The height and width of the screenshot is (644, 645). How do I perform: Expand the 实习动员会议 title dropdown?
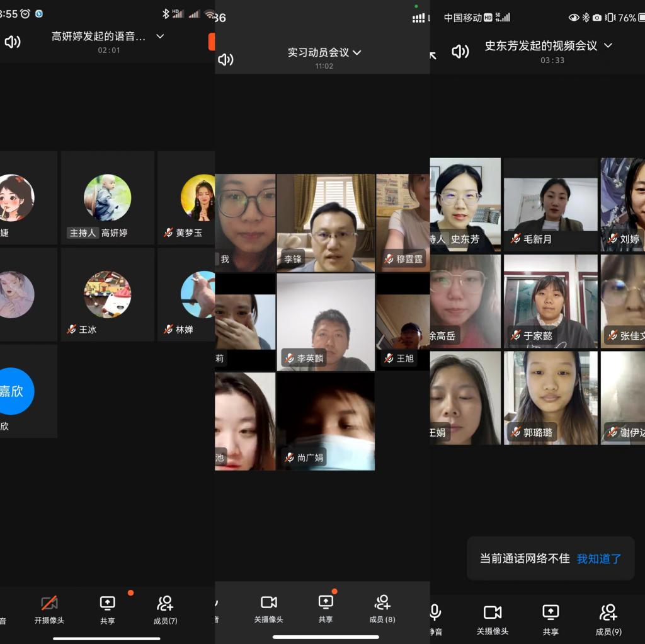358,52
